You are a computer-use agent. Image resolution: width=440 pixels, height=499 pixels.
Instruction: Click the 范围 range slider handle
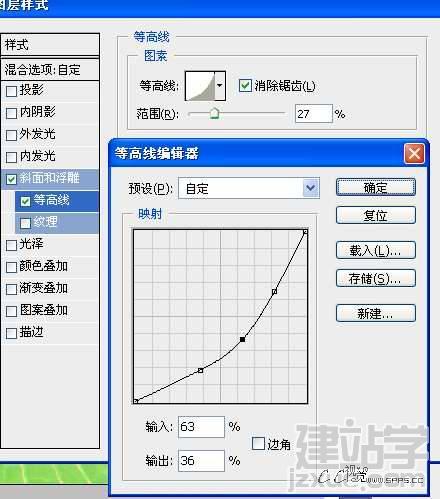214,113
